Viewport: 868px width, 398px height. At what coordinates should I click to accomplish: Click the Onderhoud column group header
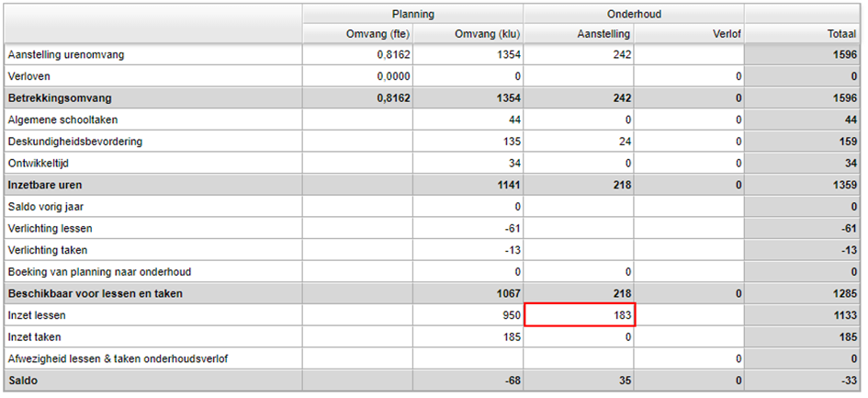click(x=634, y=15)
